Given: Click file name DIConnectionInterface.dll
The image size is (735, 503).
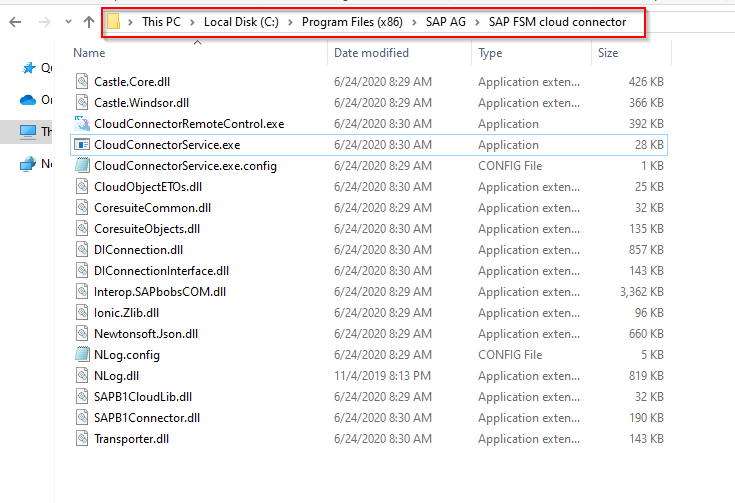Looking at the screenshot, I should tap(161, 271).
